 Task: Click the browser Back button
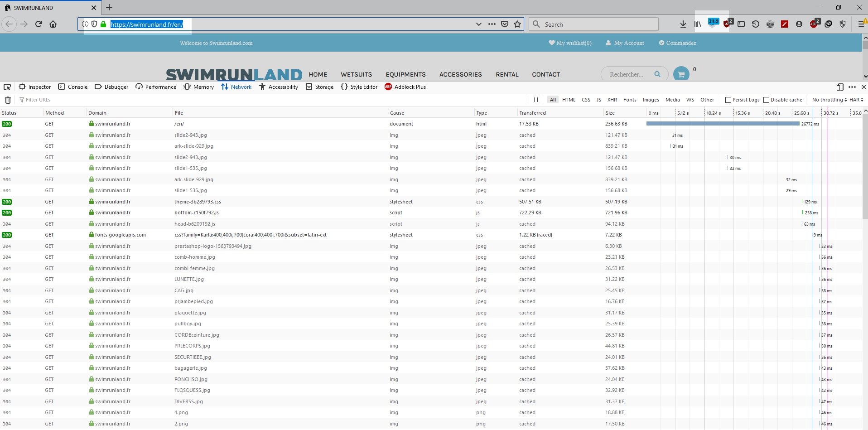click(x=10, y=24)
